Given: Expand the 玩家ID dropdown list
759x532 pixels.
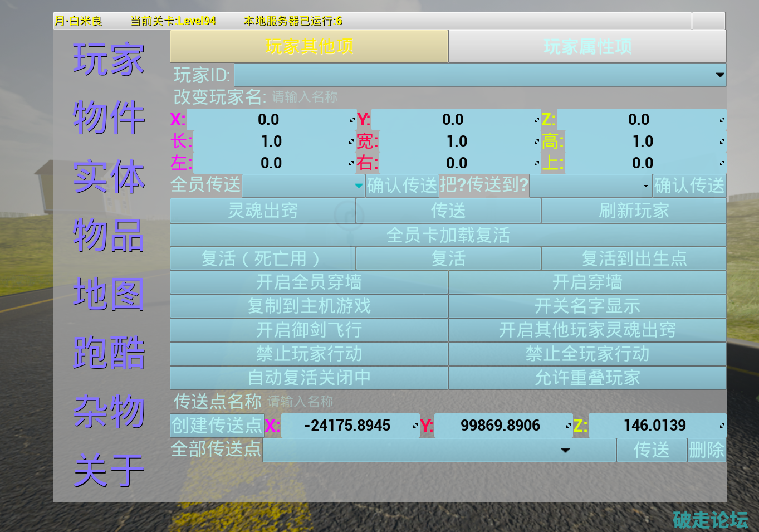Looking at the screenshot, I should pos(480,75).
